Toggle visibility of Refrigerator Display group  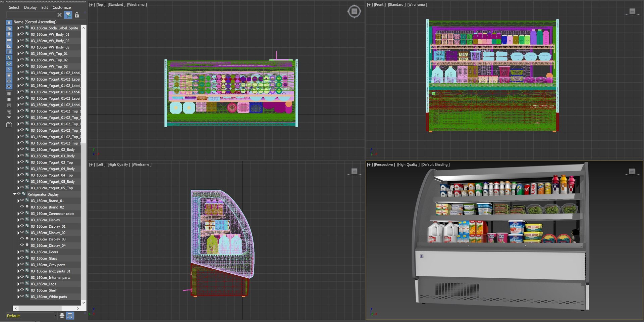tap(19, 194)
